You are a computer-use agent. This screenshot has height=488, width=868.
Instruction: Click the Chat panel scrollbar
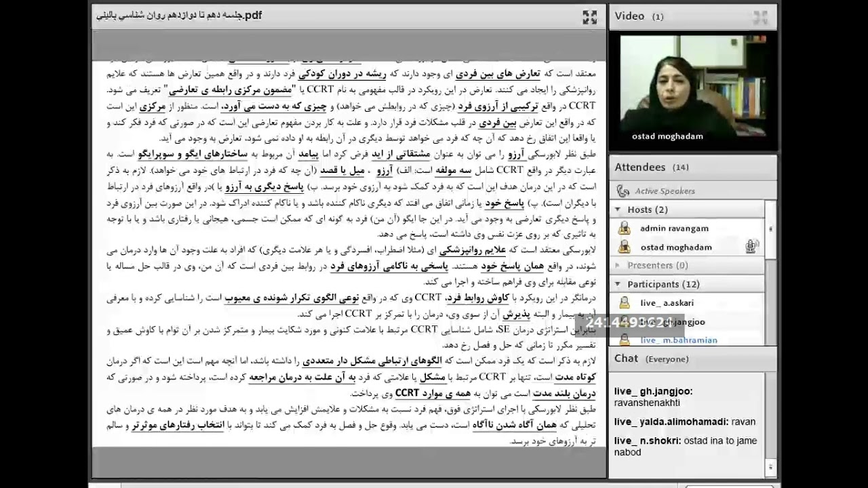[x=770, y=424]
